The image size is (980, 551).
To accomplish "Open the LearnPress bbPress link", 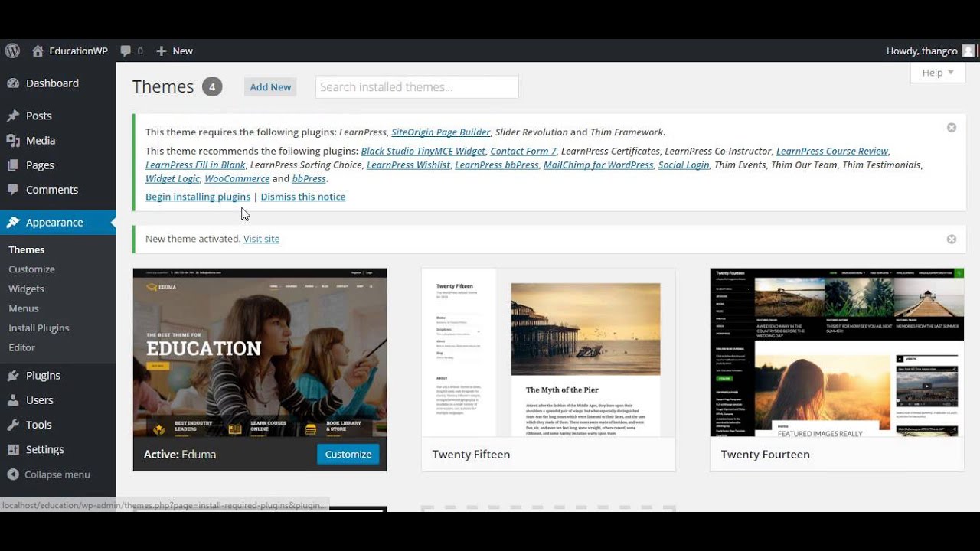I will [497, 165].
